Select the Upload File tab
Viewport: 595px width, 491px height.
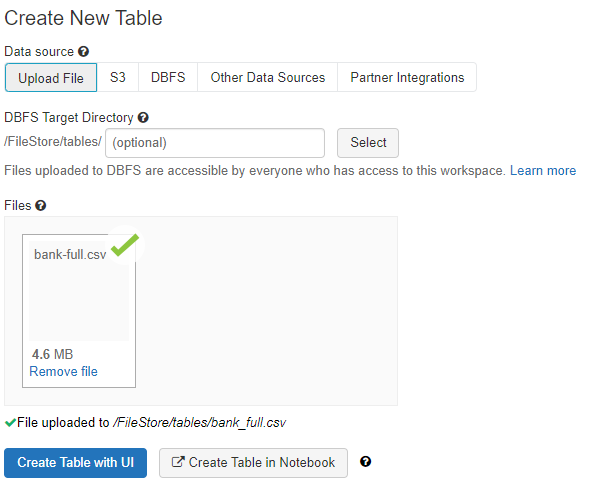[x=51, y=78]
